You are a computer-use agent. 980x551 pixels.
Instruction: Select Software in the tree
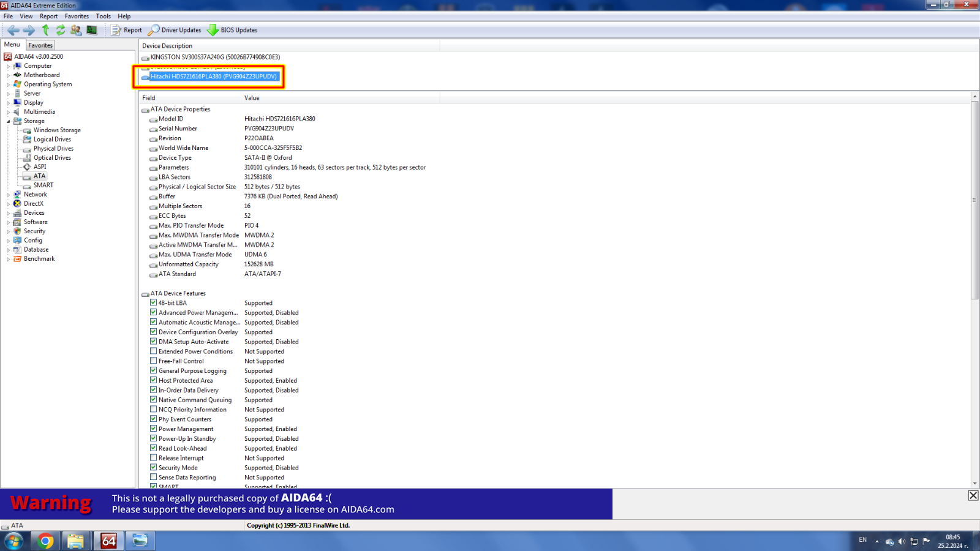[x=36, y=222]
